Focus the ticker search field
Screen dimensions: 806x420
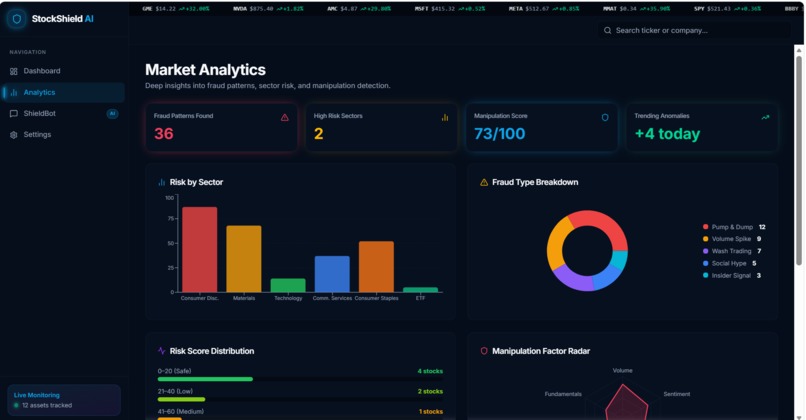[694, 30]
